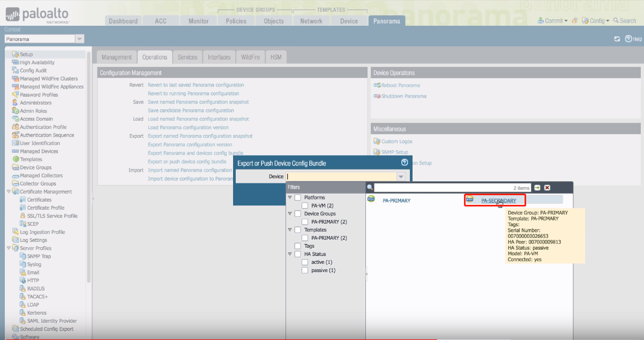Click the red X clear-filter icon
Viewport: 644px width, 340px height.
[547, 188]
